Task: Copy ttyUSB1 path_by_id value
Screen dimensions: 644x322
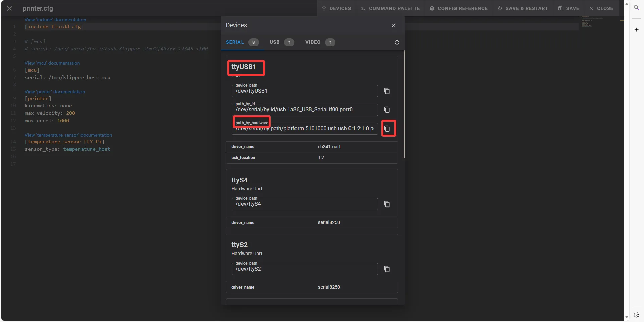Action: pos(387,110)
